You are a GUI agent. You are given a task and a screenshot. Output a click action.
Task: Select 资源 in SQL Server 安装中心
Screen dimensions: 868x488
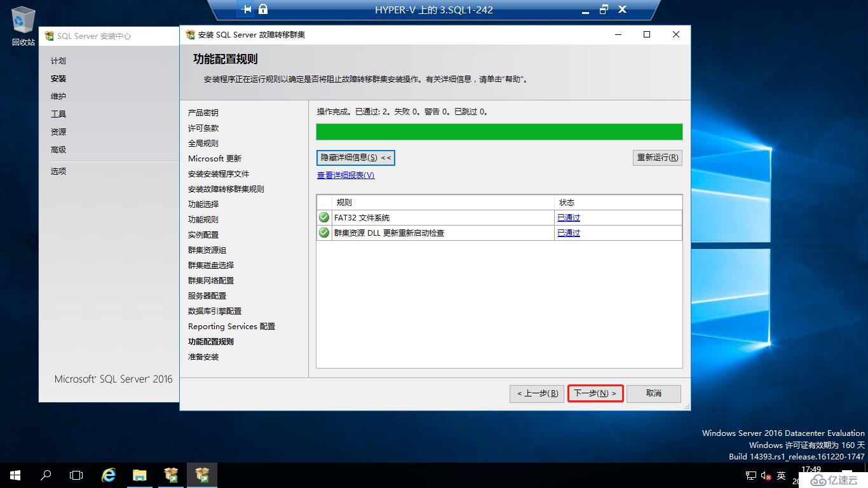click(x=58, y=132)
